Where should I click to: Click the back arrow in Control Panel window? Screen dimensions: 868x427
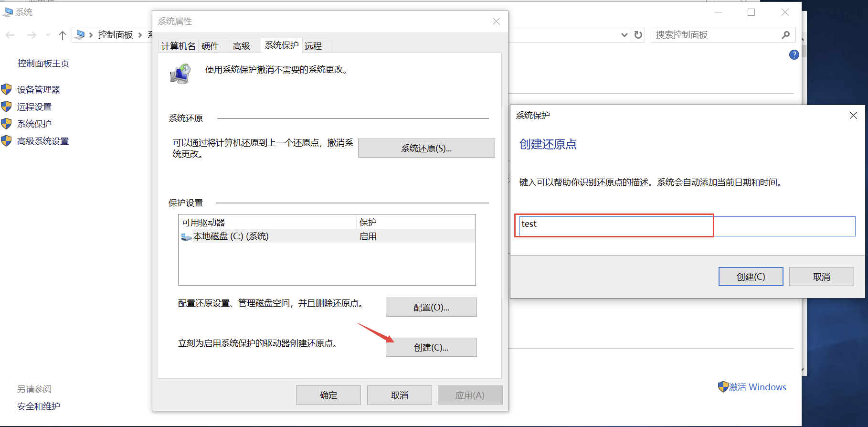click(x=10, y=35)
